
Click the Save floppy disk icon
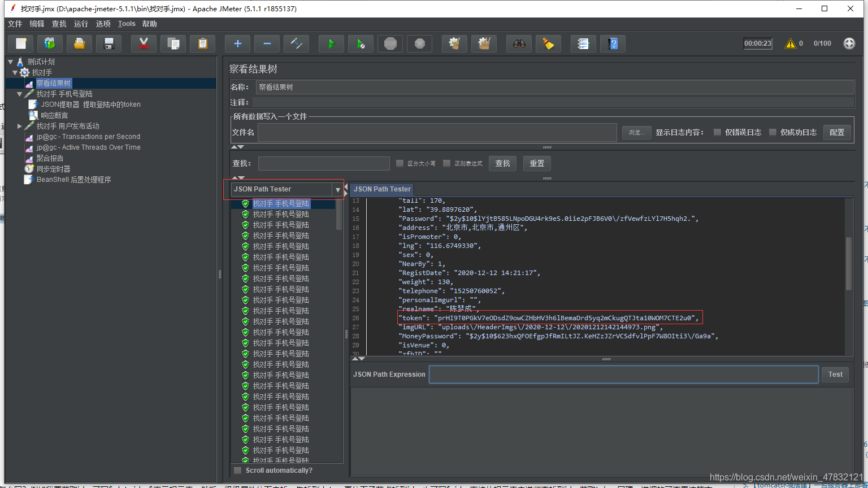tap(109, 43)
